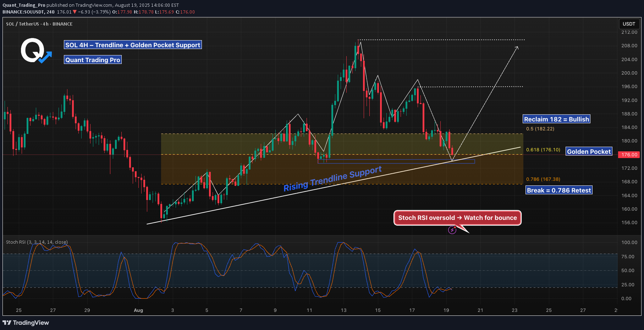Click the 212.00 price scale value
The width and height of the screenshot is (644, 330).
629,32
